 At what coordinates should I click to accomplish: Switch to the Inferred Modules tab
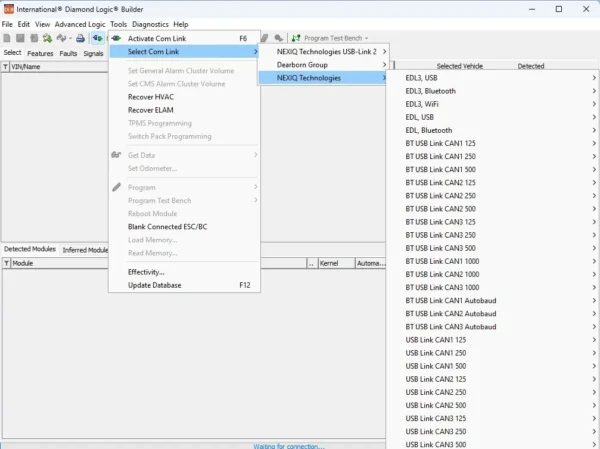[85, 250]
